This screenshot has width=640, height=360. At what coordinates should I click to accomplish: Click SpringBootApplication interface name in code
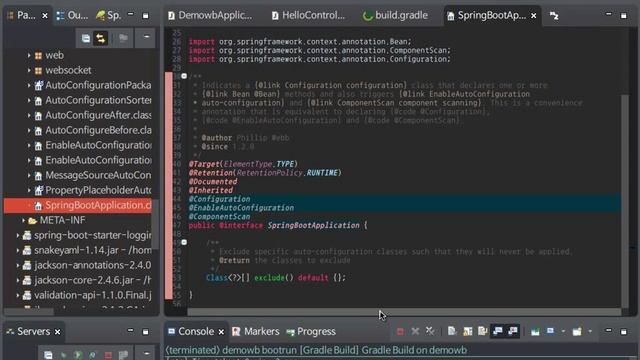click(313, 225)
